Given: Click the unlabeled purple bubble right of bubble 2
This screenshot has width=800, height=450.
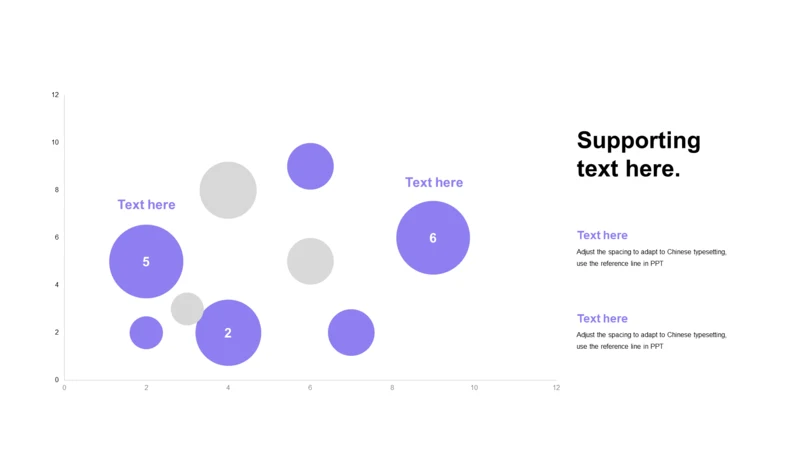Looking at the screenshot, I should [351, 333].
